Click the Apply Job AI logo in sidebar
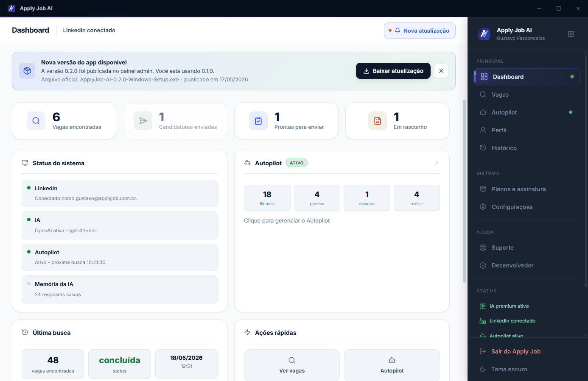The image size is (588, 381). 484,34
